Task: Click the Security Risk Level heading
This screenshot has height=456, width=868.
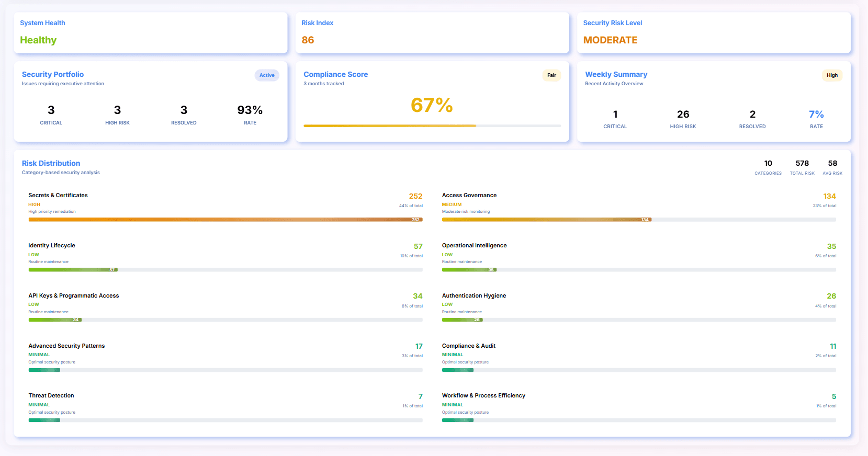Action: 613,23
